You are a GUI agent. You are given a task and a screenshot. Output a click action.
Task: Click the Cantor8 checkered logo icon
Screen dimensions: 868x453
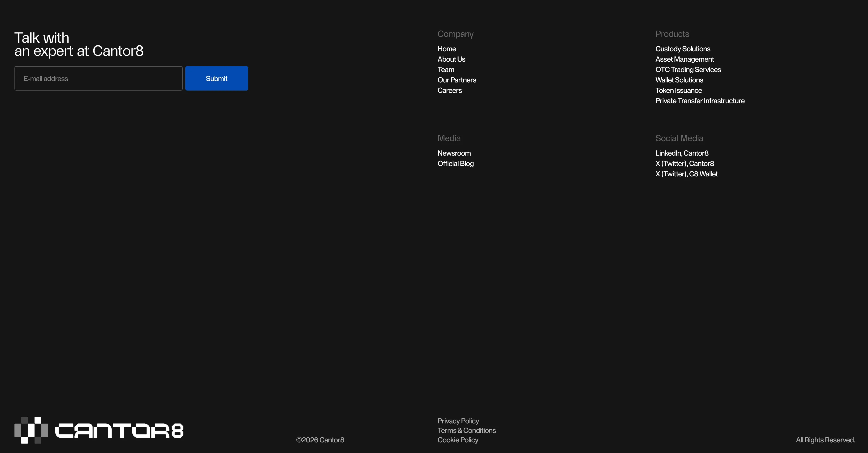[31, 430]
